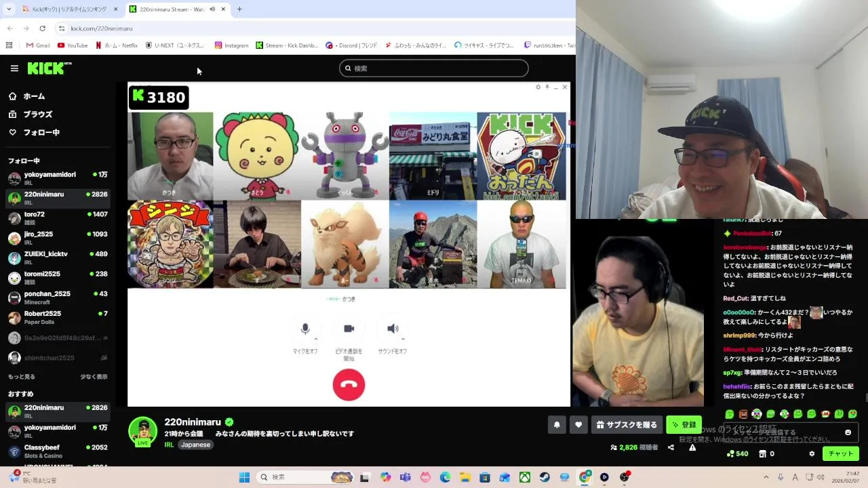The height and width of the screenshot is (488, 868).
Task: Open Steam from the taskbar
Action: click(x=545, y=477)
